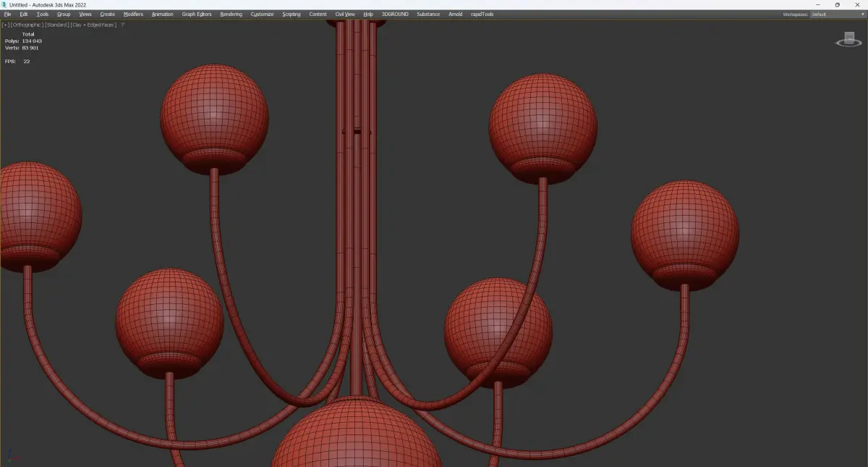This screenshot has width=868, height=467.
Task: Click the Polys count statistic text
Action: [24, 41]
